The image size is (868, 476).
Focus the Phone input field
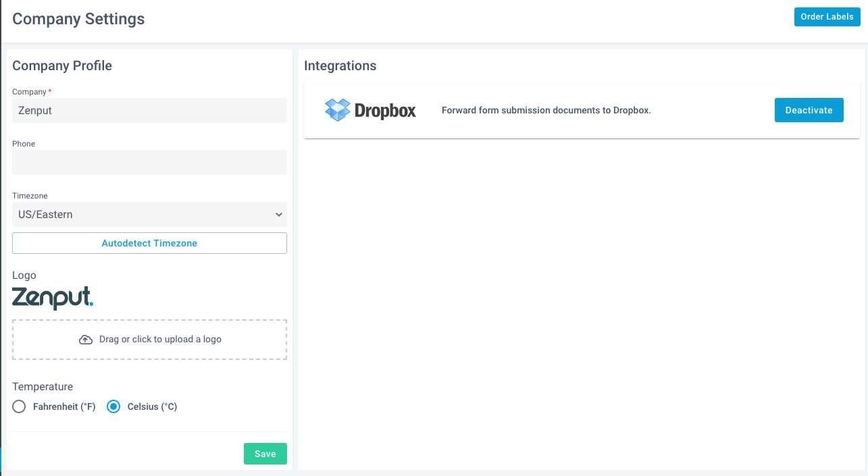coord(149,163)
